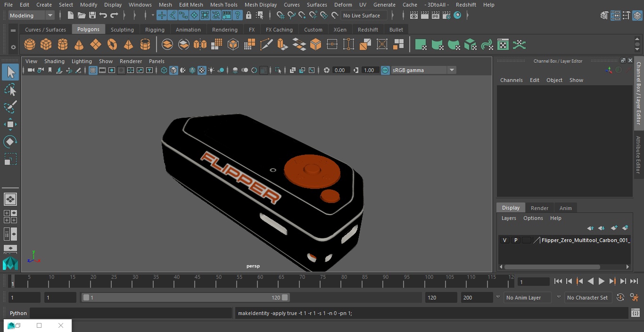Click the current frame marker on timeline
This screenshot has height=332, width=644.
pos(12,281)
